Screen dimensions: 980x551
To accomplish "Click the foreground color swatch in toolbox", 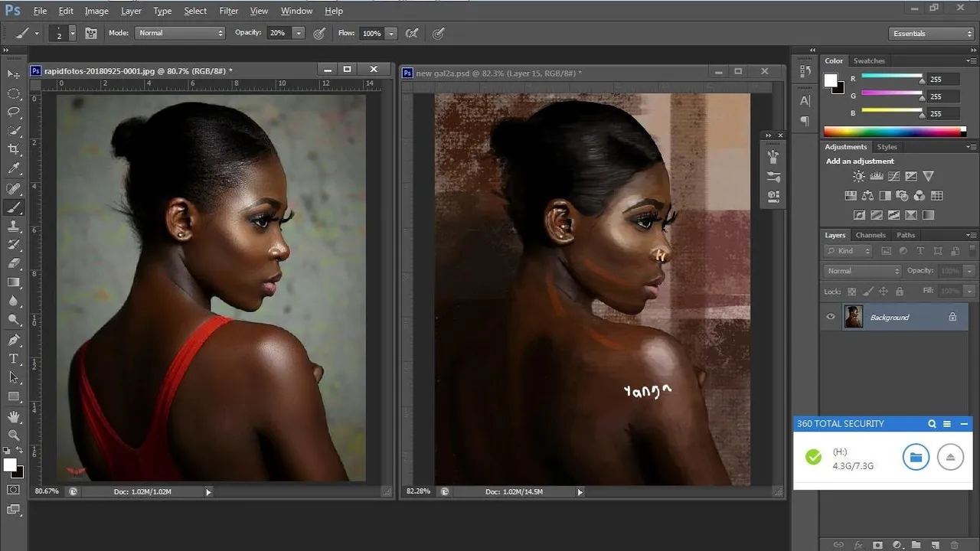I will point(10,465).
